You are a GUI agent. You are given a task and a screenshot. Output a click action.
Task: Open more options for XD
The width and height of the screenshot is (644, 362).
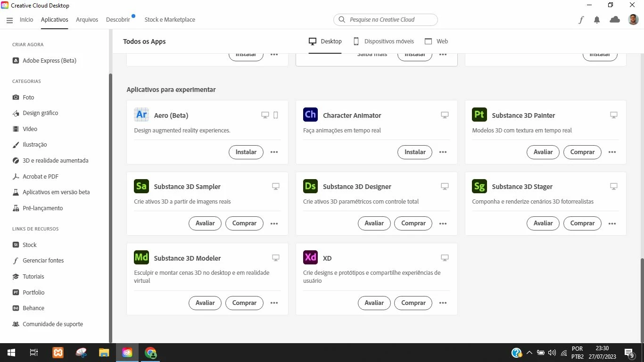pos(443,303)
